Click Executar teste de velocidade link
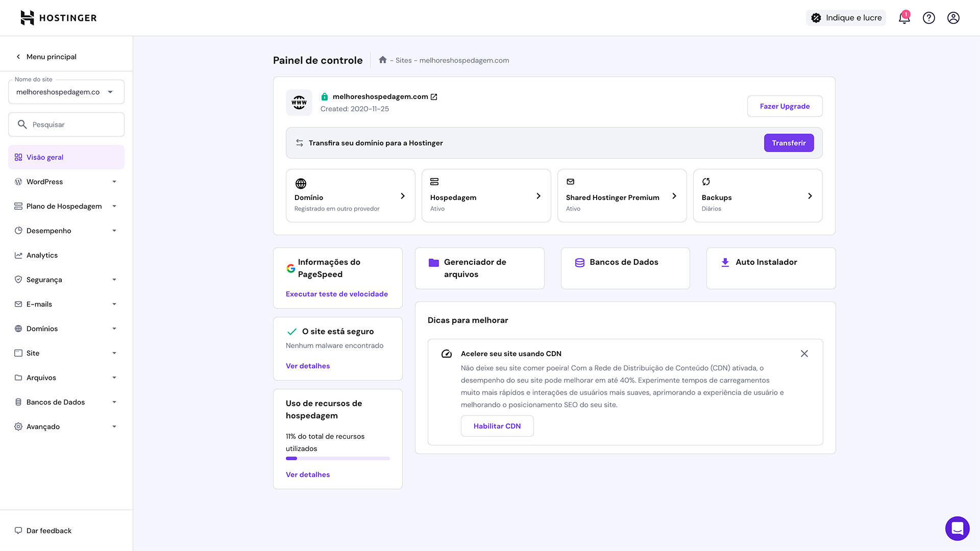The width and height of the screenshot is (980, 551). coord(337,294)
